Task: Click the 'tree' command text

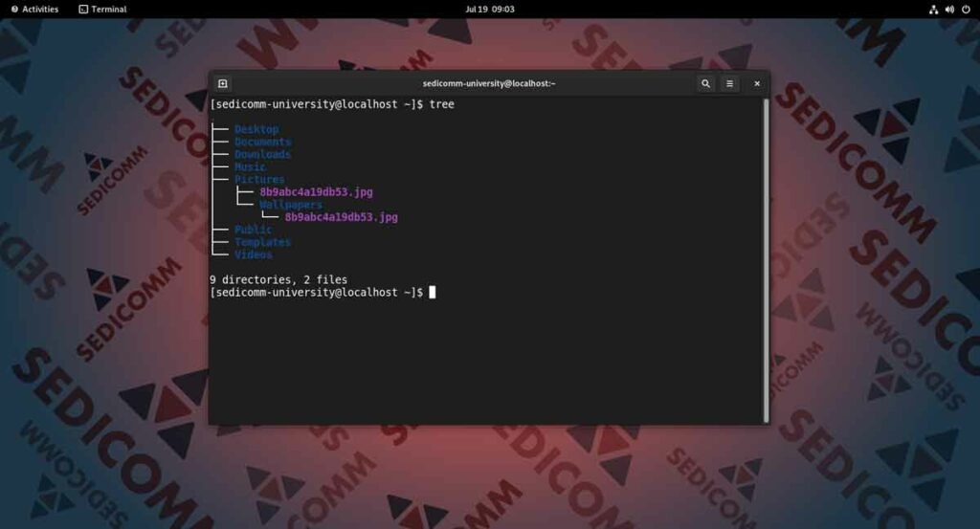Action: click(441, 104)
